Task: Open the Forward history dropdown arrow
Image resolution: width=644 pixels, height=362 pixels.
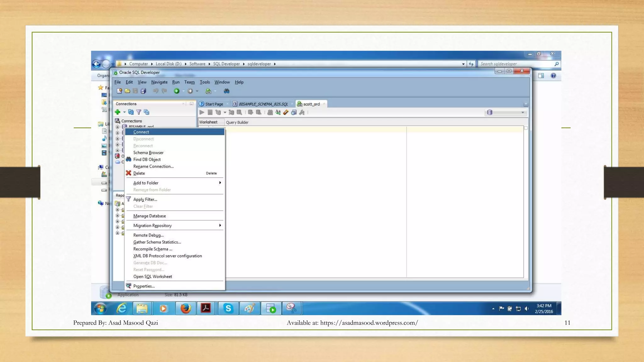Action: coord(197,91)
